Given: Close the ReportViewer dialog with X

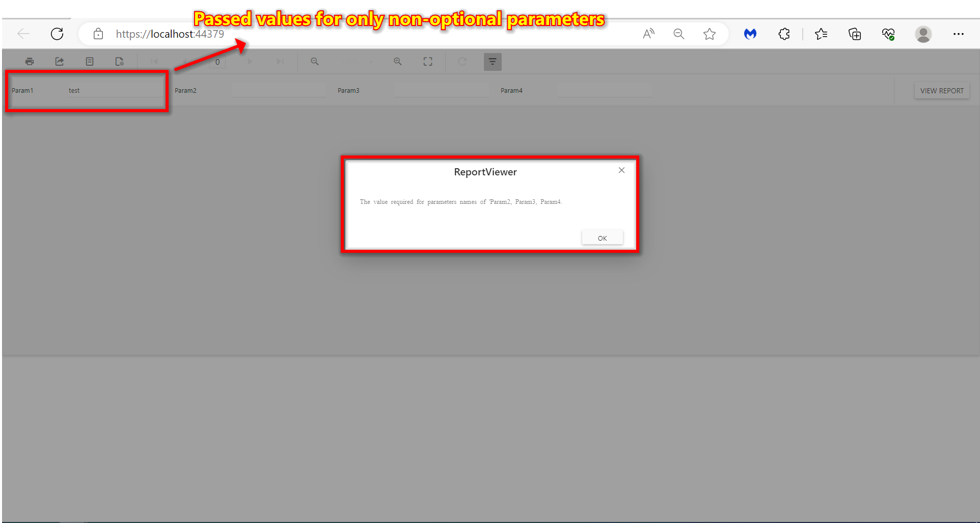Looking at the screenshot, I should click(x=621, y=170).
